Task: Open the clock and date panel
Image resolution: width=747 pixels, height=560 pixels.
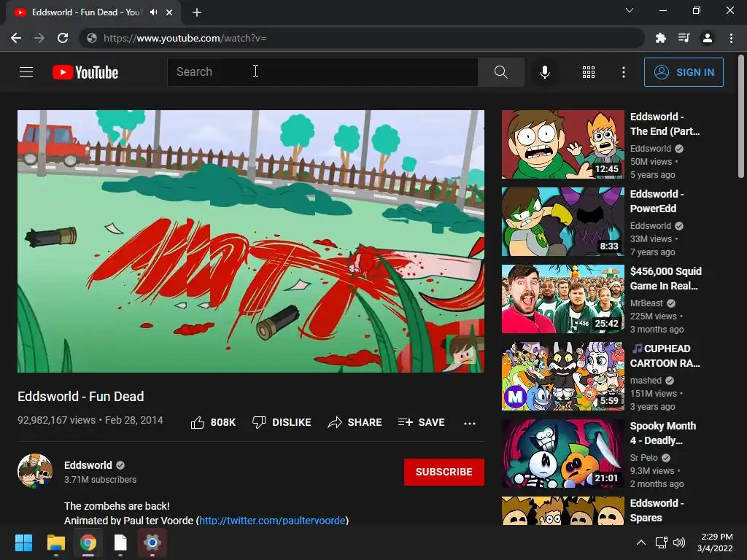Action: pyautogui.click(x=715, y=542)
